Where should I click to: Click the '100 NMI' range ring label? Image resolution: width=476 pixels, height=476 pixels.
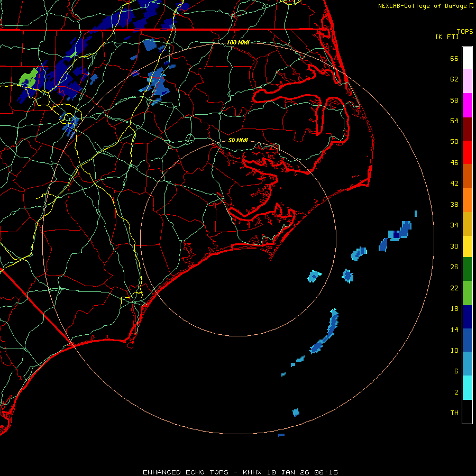pyautogui.click(x=238, y=42)
